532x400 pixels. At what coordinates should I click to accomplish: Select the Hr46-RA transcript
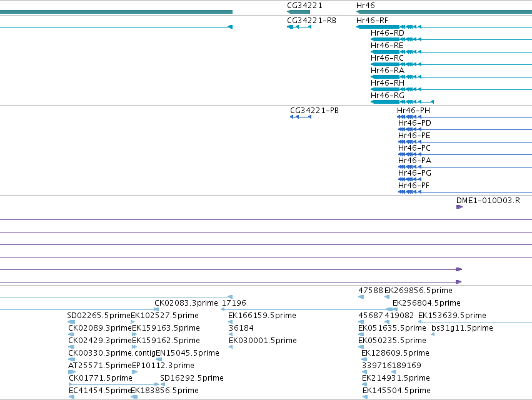point(387,71)
